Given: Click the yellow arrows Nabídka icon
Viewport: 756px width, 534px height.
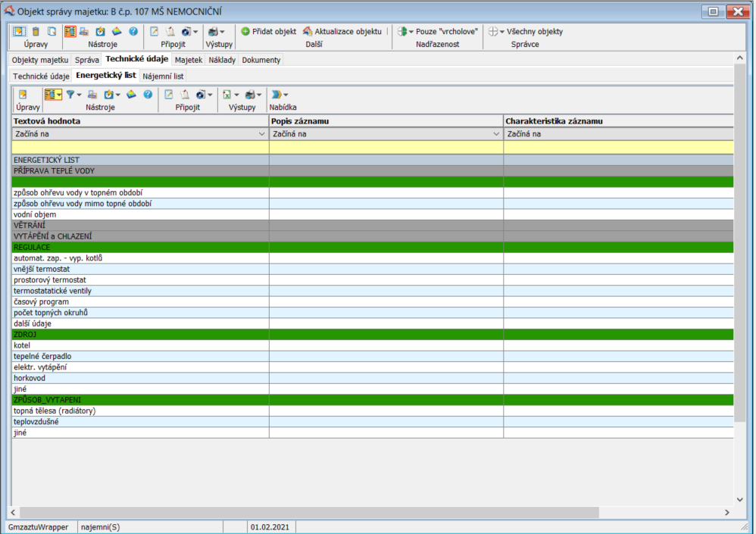Looking at the screenshot, I should 277,95.
